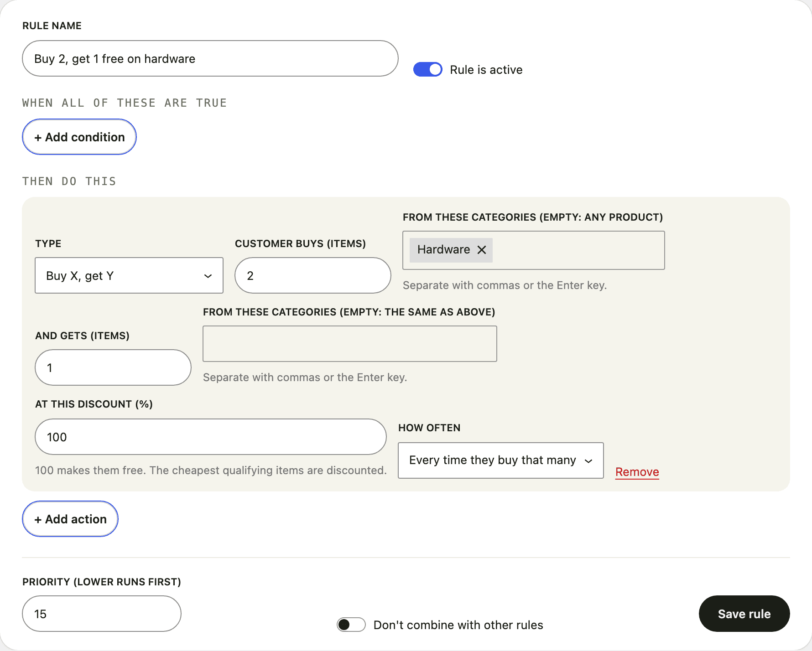
Task: Click the '100 makes them free' helper text
Action: pos(211,470)
